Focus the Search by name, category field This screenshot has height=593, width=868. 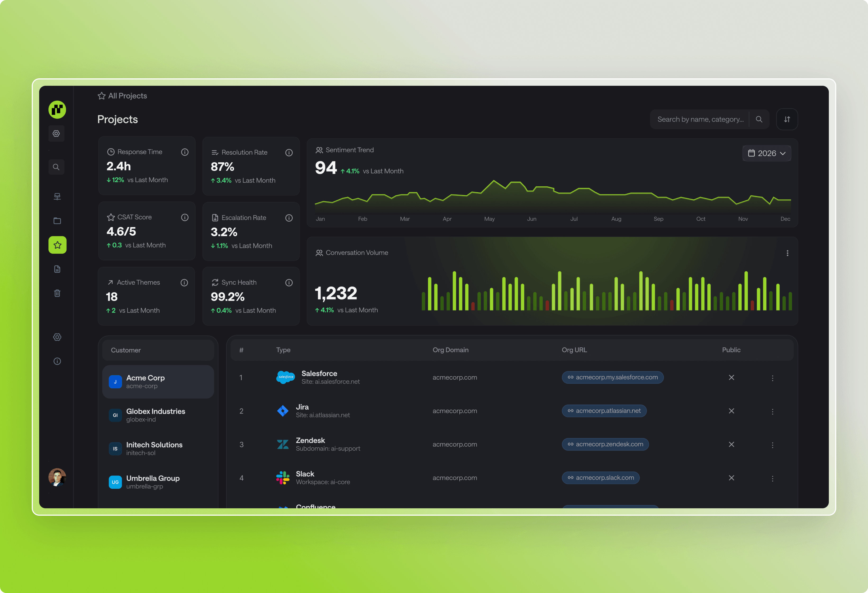coord(700,119)
